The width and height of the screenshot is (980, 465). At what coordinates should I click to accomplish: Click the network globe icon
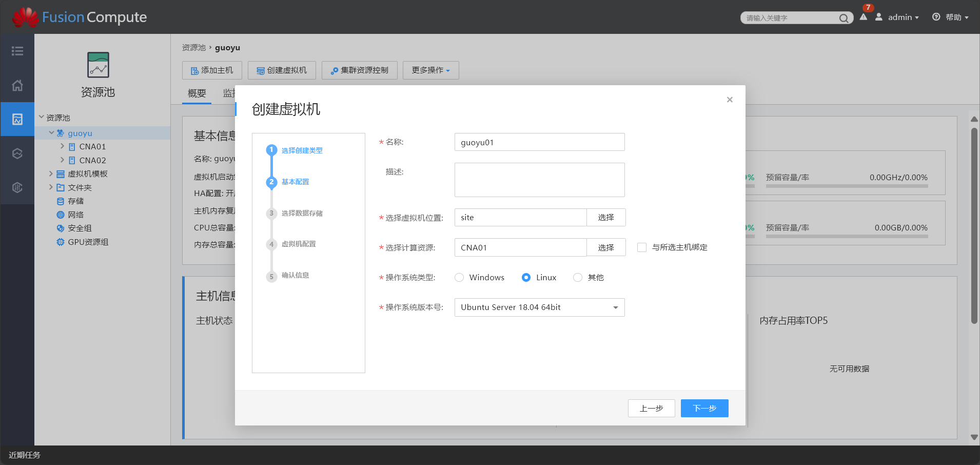61,215
